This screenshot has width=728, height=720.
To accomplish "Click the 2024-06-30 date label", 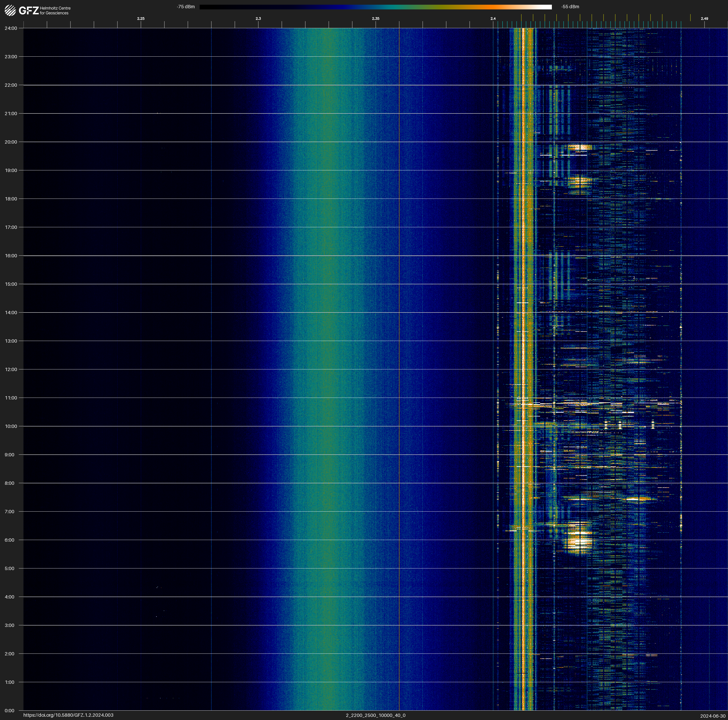I will click(x=713, y=716).
